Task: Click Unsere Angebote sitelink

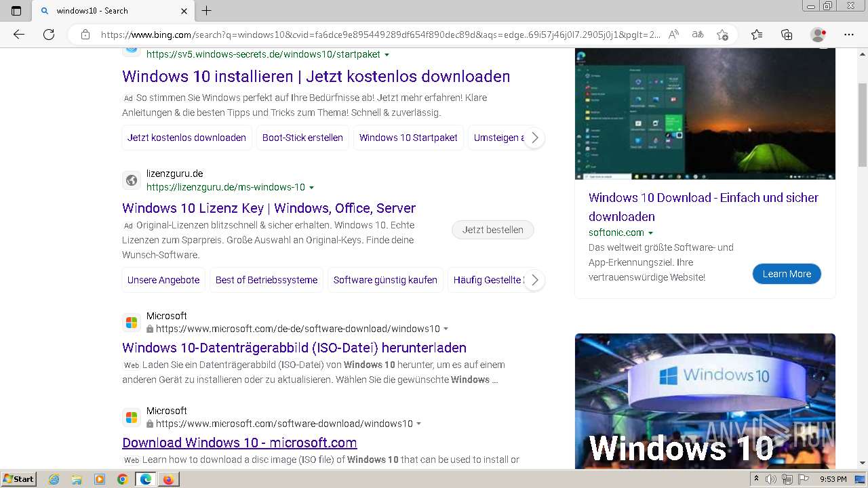Action: point(163,280)
